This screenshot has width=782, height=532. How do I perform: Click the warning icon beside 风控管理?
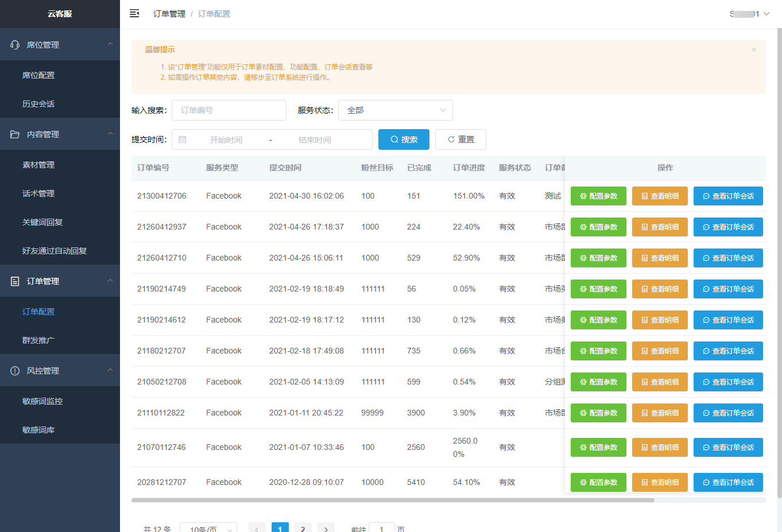pos(15,371)
